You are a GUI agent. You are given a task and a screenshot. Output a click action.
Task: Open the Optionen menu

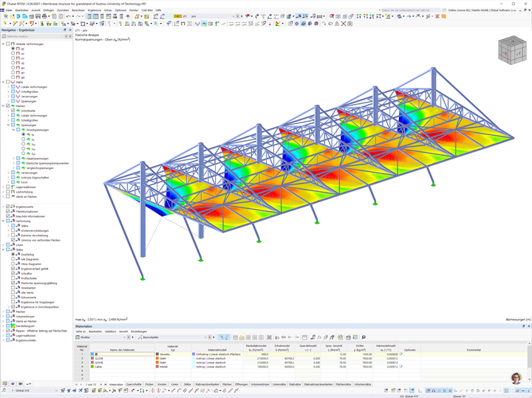[x=120, y=10]
